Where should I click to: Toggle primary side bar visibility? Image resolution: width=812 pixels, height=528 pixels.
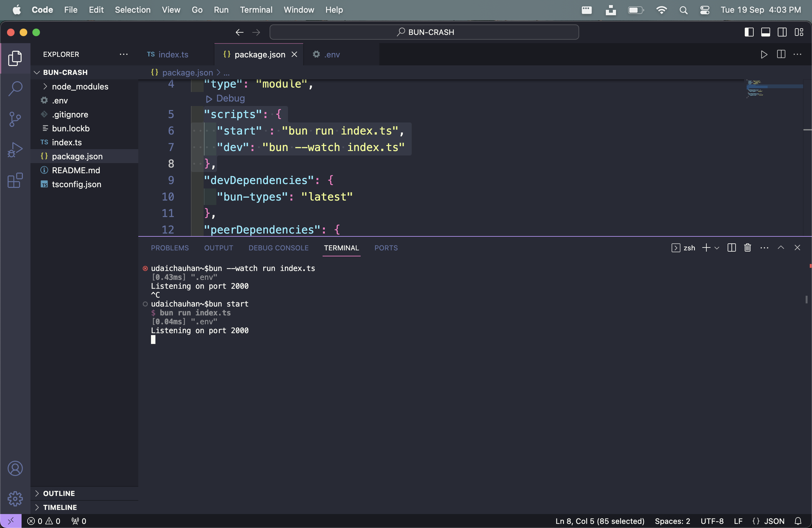pos(749,32)
